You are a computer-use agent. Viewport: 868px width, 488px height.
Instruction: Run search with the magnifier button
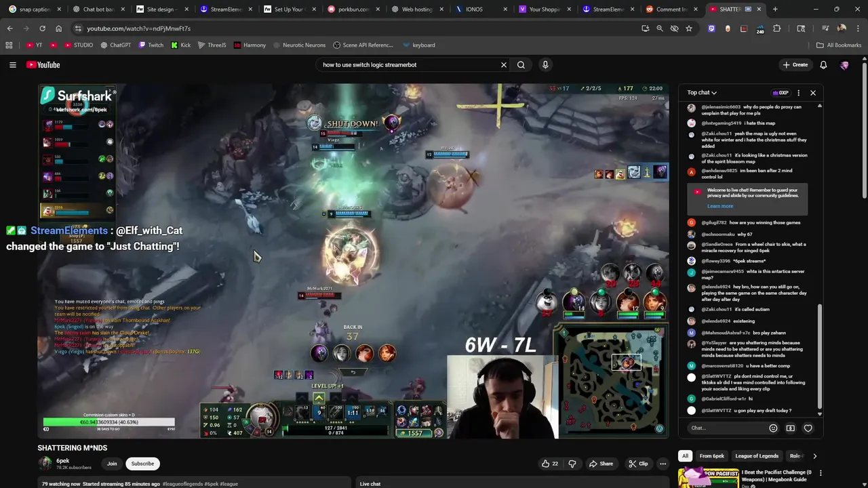[x=521, y=64]
